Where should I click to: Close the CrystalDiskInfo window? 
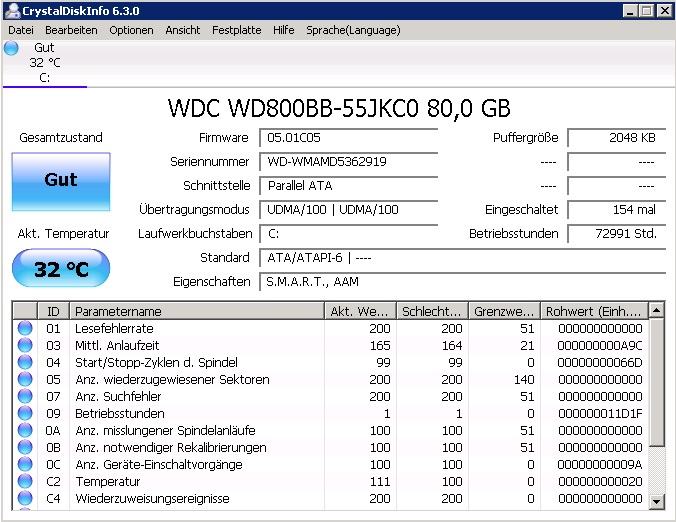point(664,11)
